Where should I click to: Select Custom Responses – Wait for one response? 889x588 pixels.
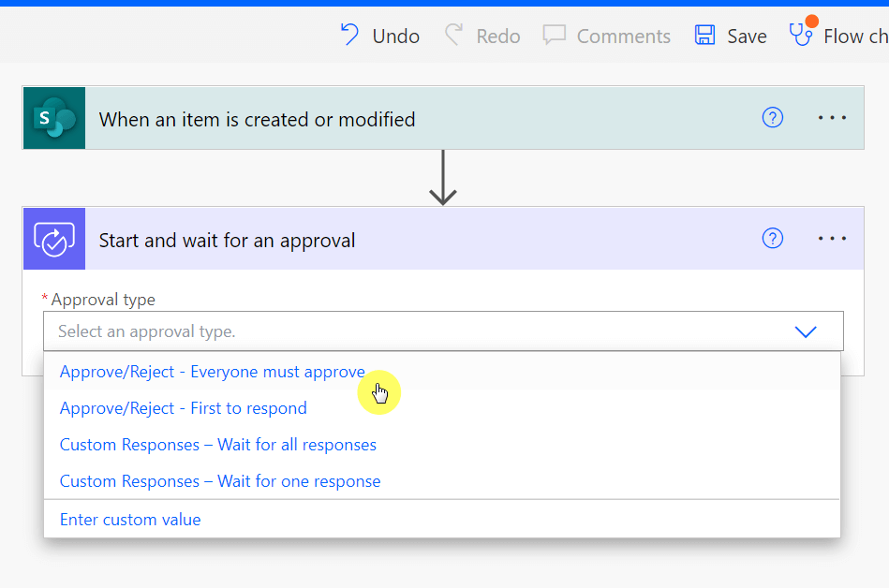point(441,481)
